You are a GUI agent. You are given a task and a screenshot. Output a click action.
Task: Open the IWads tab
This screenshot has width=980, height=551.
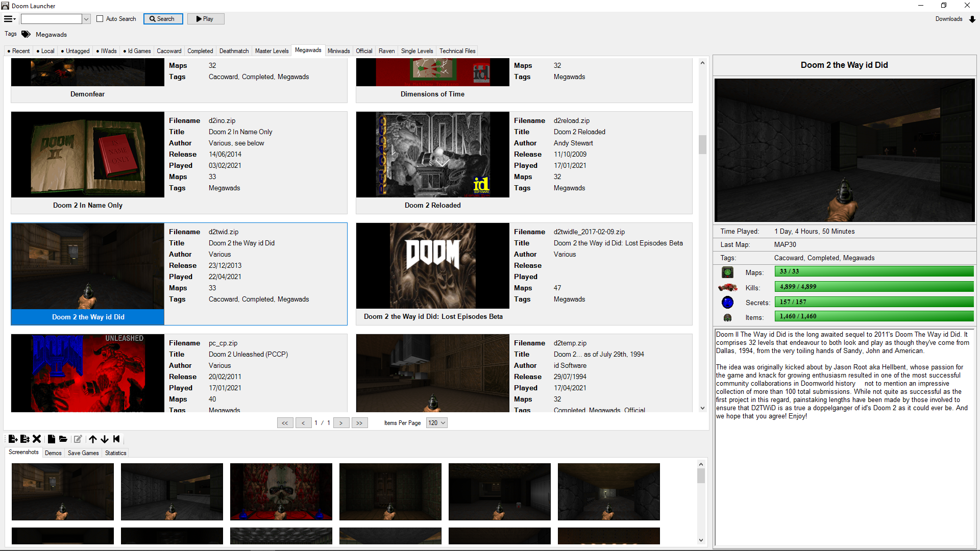pos(106,51)
